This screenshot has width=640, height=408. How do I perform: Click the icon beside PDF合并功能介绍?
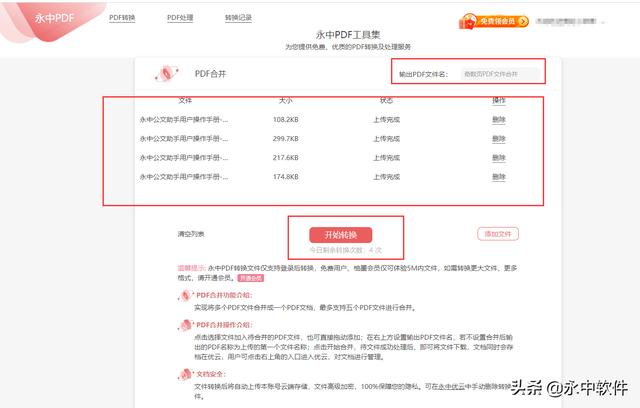[185, 295]
